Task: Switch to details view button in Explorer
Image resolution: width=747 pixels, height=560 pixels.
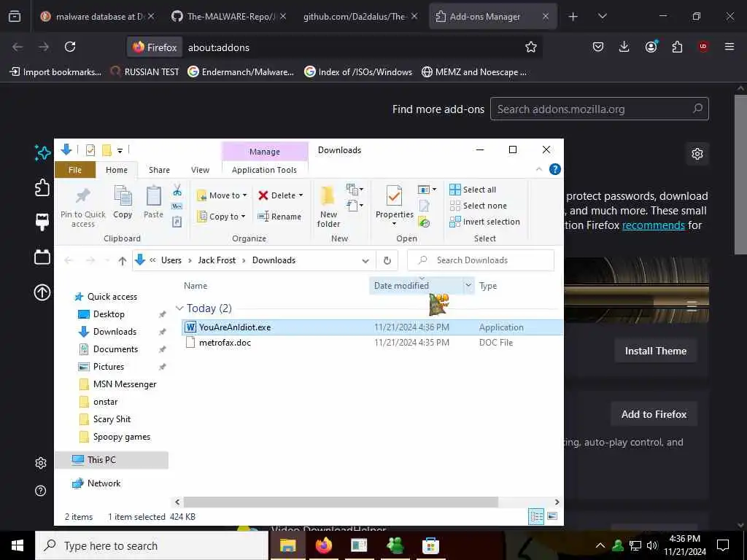Action: pos(536,516)
